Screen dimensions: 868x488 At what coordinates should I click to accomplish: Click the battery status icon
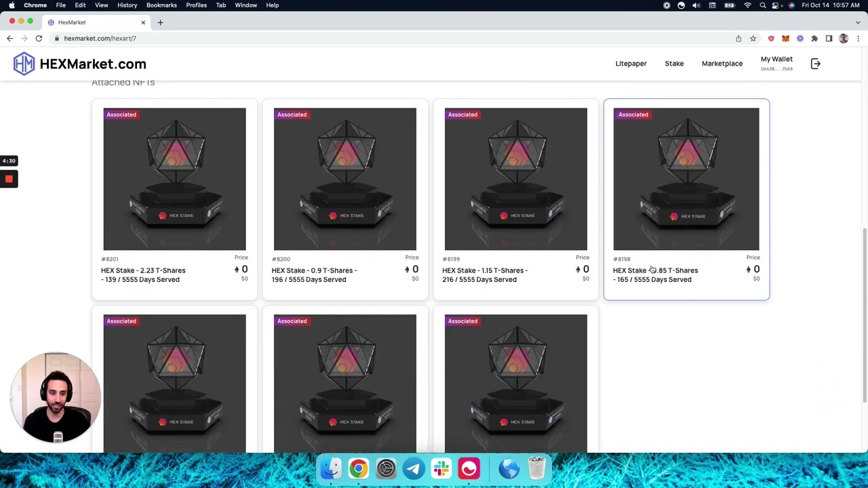pyautogui.click(x=730, y=5)
